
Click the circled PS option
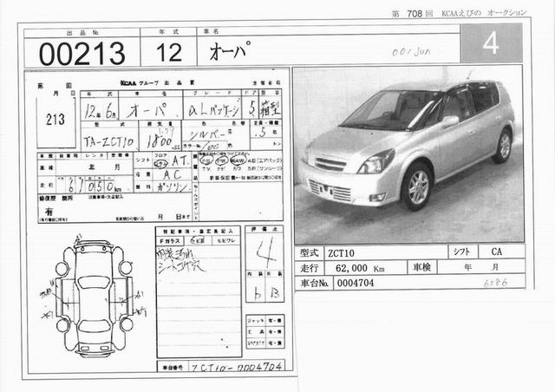click(x=206, y=160)
